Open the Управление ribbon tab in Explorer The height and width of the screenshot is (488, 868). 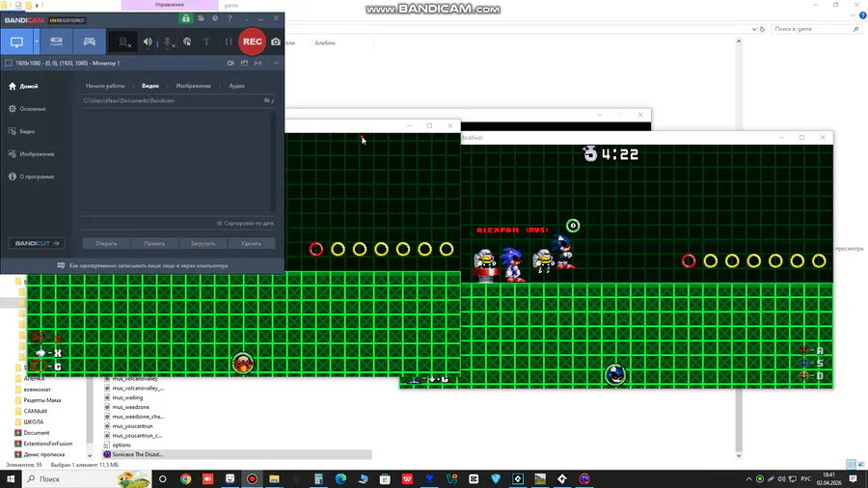click(x=170, y=5)
